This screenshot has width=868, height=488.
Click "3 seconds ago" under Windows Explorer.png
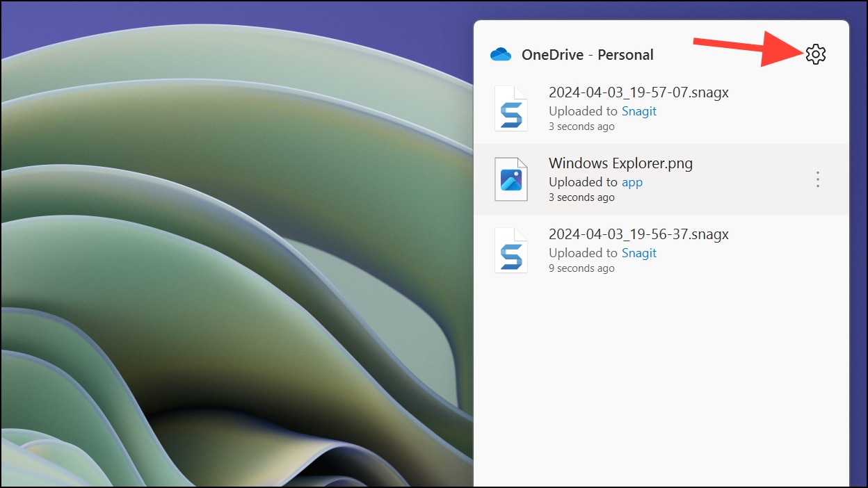click(581, 197)
